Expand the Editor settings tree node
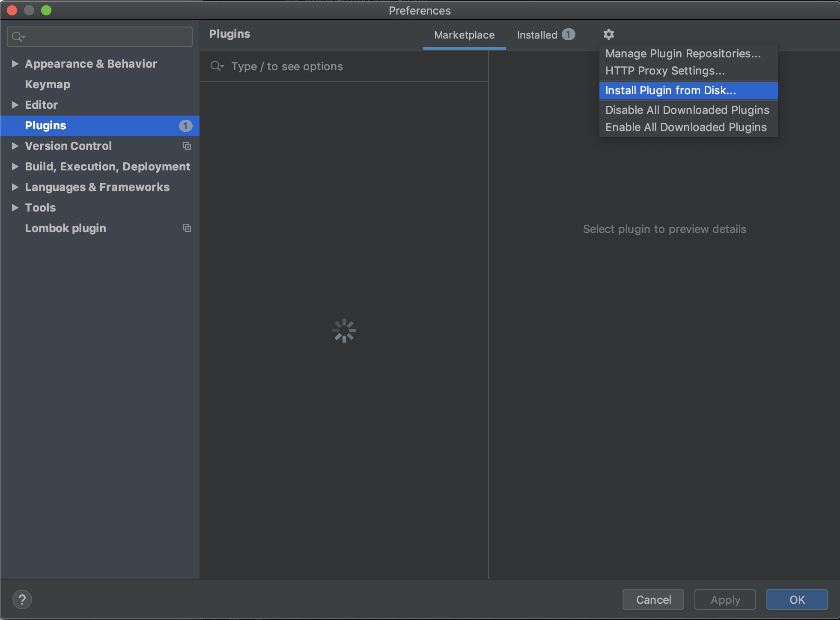 click(15, 105)
